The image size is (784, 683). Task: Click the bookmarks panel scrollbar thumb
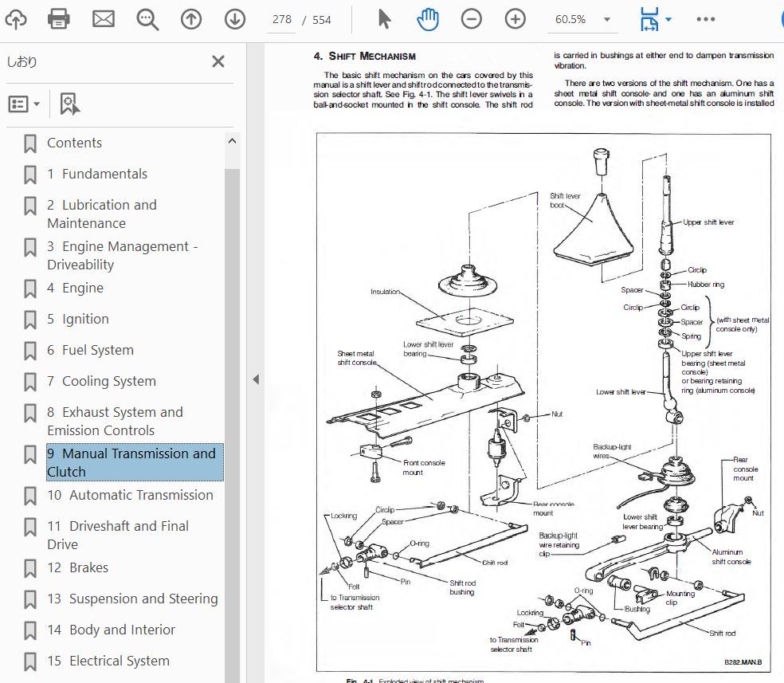point(232,425)
